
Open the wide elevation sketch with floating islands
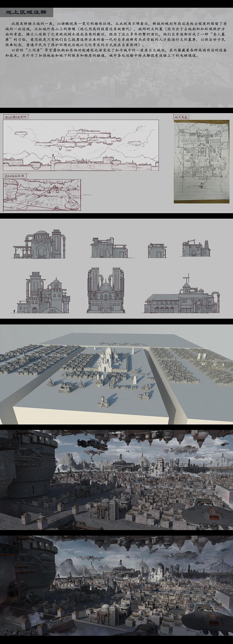click(81, 145)
